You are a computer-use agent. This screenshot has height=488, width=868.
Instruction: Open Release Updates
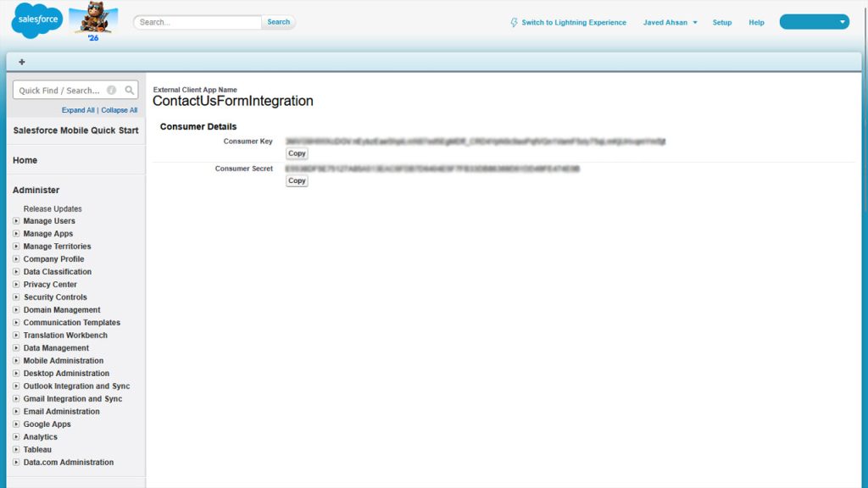(53, 208)
